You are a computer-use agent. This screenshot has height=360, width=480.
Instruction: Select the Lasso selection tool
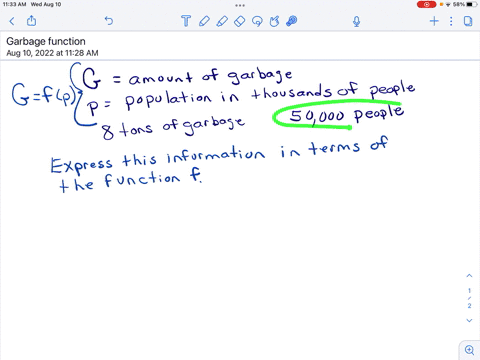(x=257, y=21)
